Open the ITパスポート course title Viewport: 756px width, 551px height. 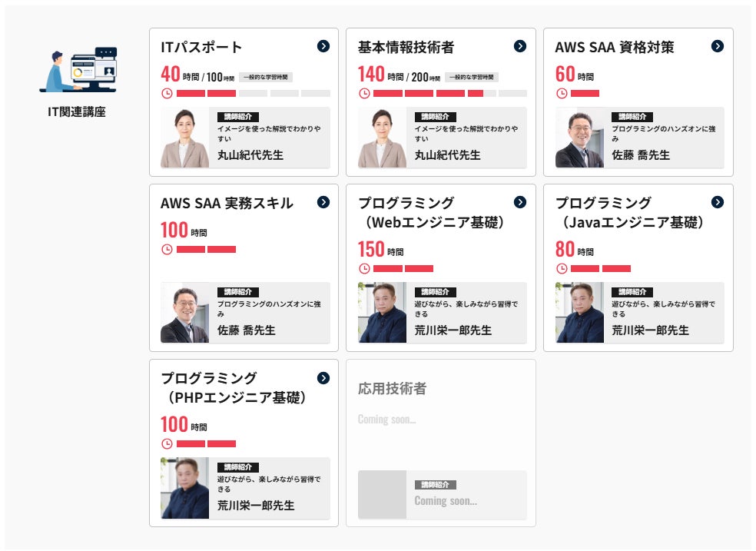pyautogui.click(x=201, y=47)
